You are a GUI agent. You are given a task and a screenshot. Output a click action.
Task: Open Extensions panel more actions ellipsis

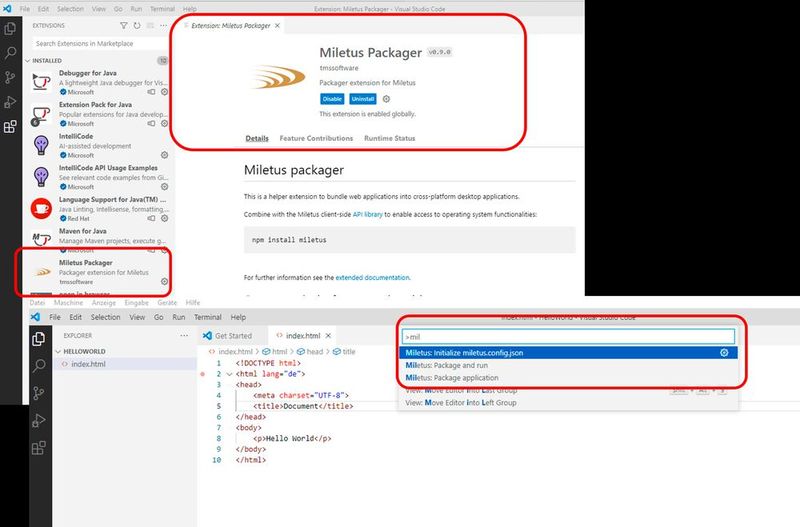(163, 26)
